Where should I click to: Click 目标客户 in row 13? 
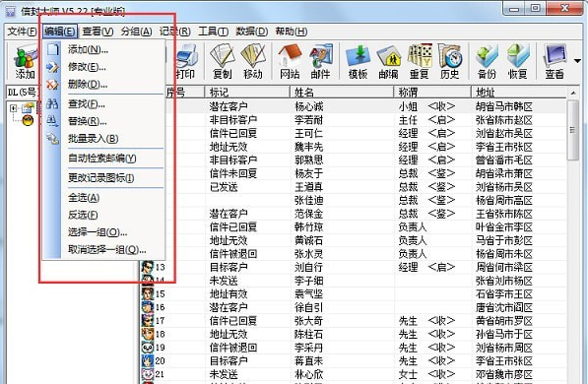[x=229, y=268]
